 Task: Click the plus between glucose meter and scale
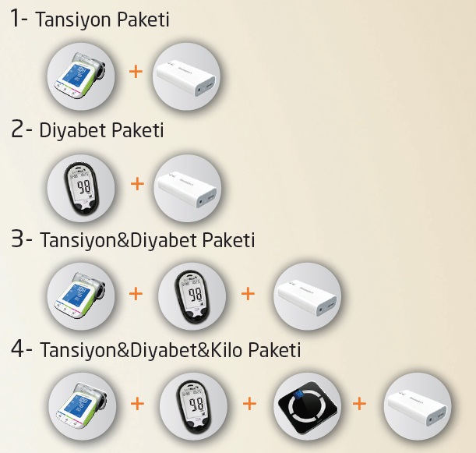tap(249, 403)
